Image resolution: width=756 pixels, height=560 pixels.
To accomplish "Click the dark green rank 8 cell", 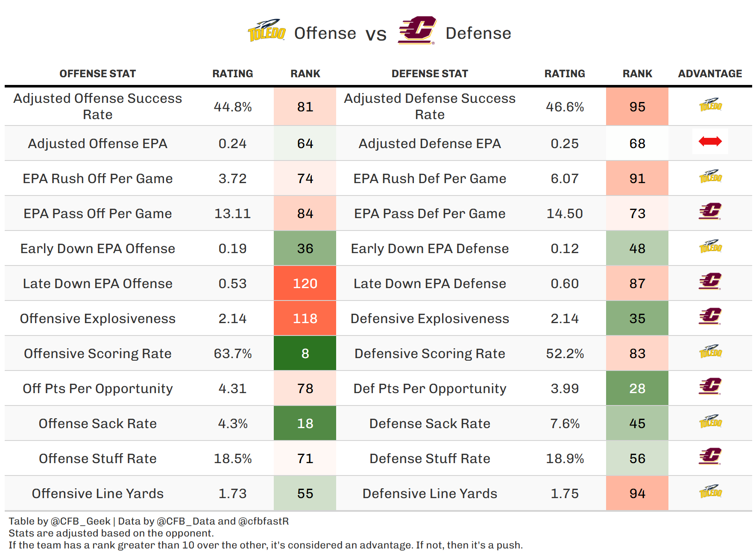I will [x=305, y=353].
